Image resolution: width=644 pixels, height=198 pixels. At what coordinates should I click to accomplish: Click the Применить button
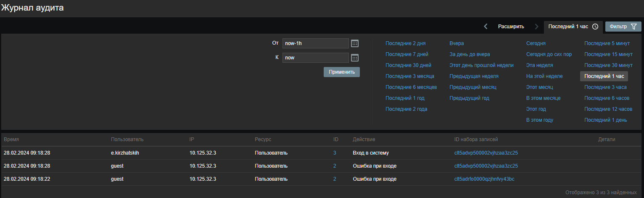(x=341, y=72)
